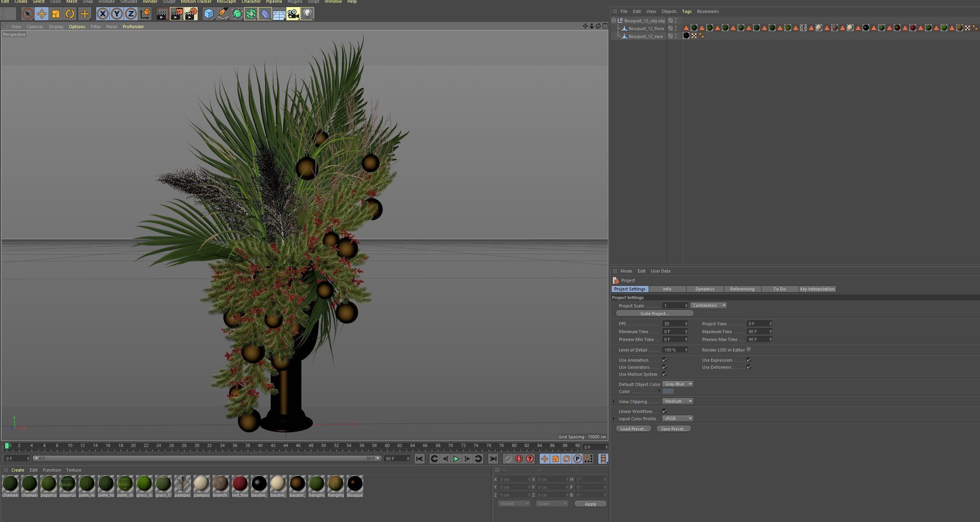Image resolution: width=980 pixels, height=522 pixels.
Task: Click the timeline preview range slider
Action: point(207,458)
